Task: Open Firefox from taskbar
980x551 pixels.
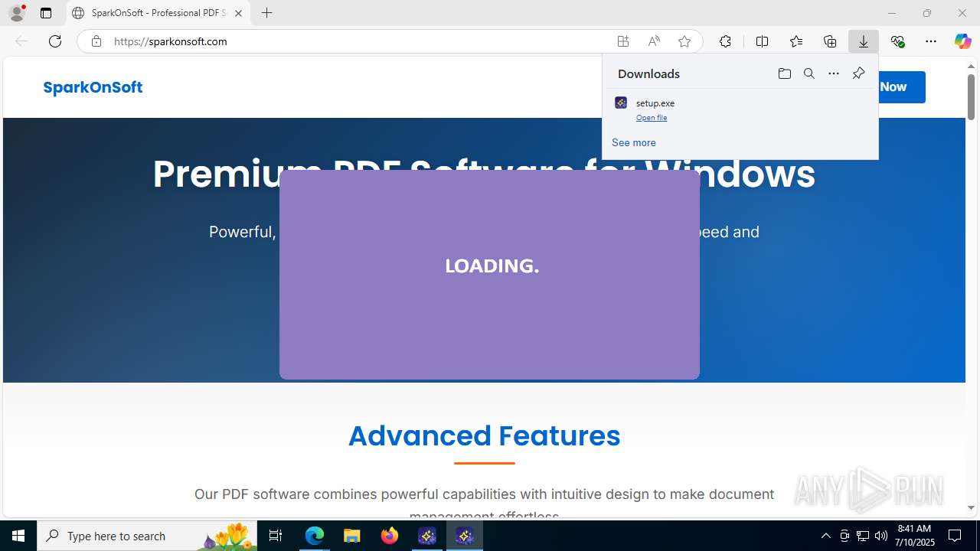Action: [x=389, y=536]
